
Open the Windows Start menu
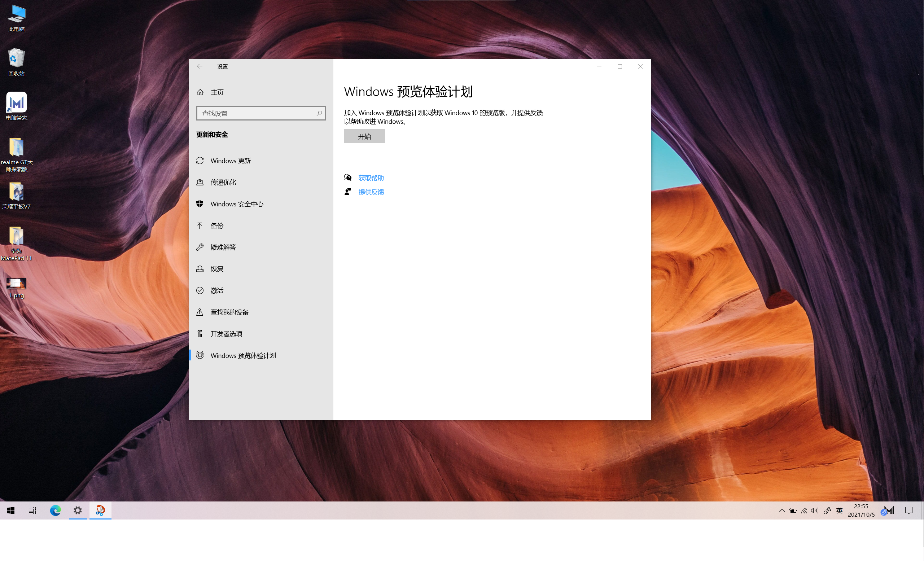[11, 510]
